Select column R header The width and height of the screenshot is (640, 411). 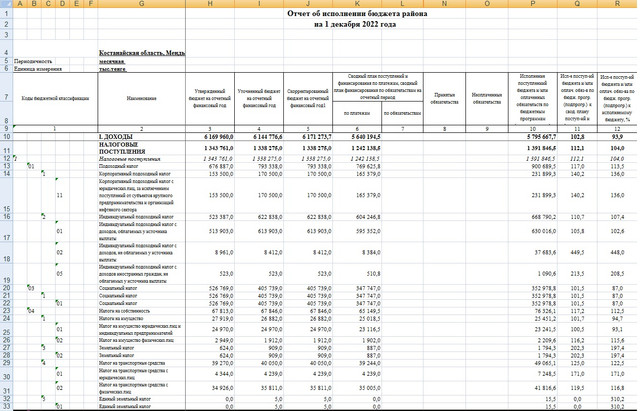(617, 4)
